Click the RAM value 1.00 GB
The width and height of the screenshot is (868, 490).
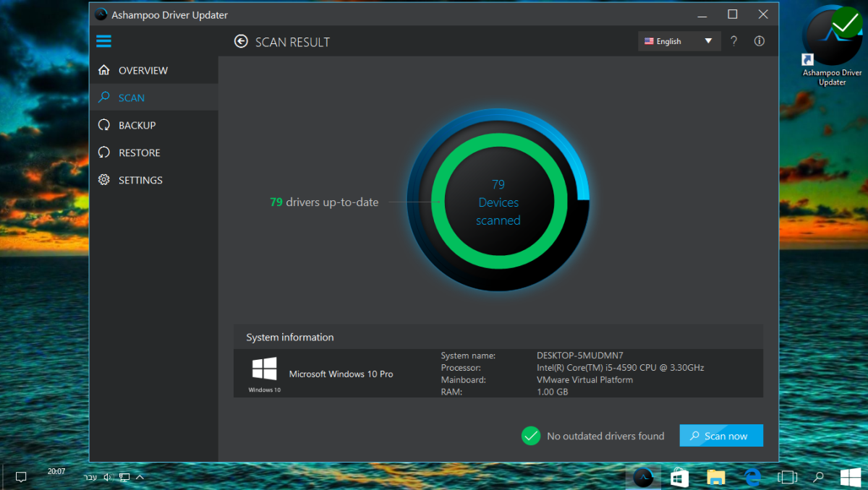click(x=553, y=392)
